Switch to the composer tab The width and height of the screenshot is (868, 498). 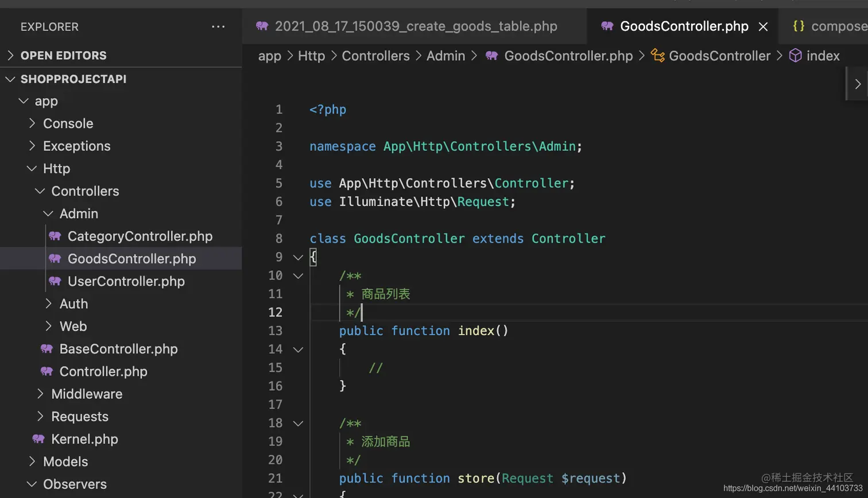point(824,26)
